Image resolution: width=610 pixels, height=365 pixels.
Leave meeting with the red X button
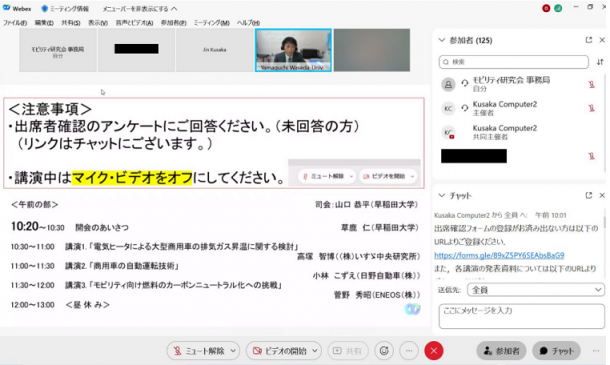[434, 351]
